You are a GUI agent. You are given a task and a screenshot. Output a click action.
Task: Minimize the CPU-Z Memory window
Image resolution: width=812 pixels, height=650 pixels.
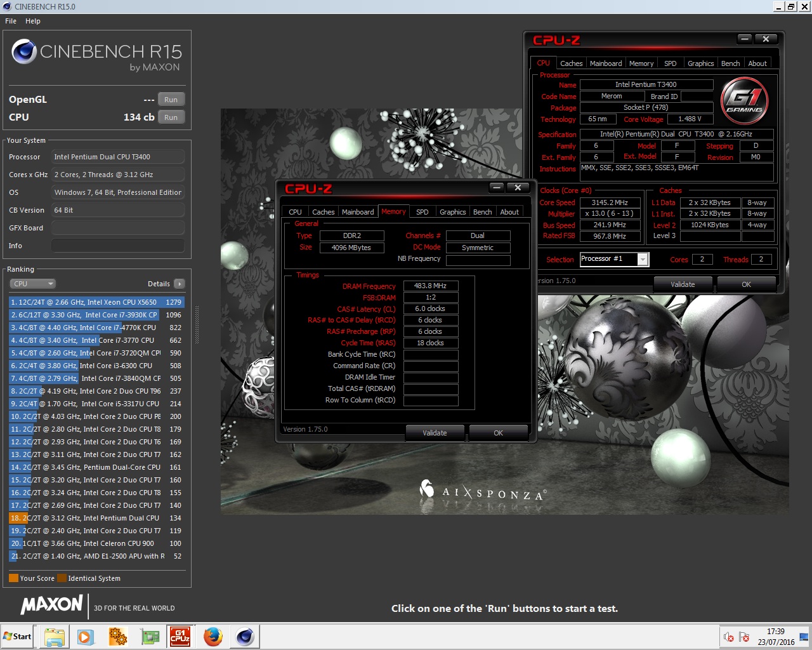click(x=497, y=187)
